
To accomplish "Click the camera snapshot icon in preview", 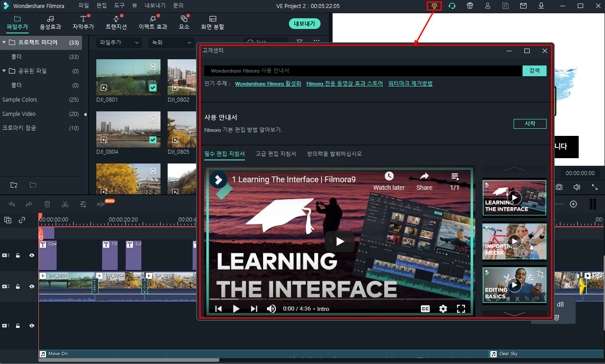I will pos(559,187).
